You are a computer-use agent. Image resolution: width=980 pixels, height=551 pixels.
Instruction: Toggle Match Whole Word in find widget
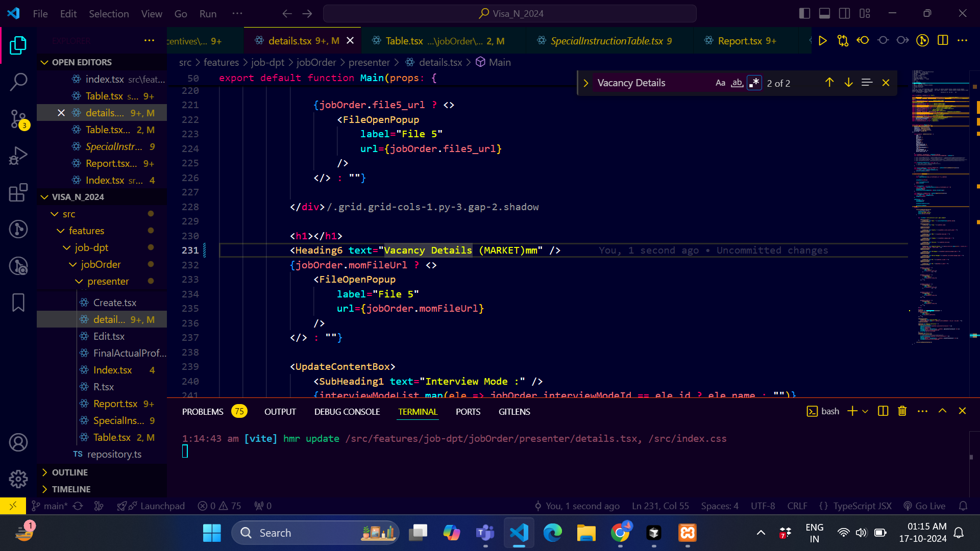[737, 83]
